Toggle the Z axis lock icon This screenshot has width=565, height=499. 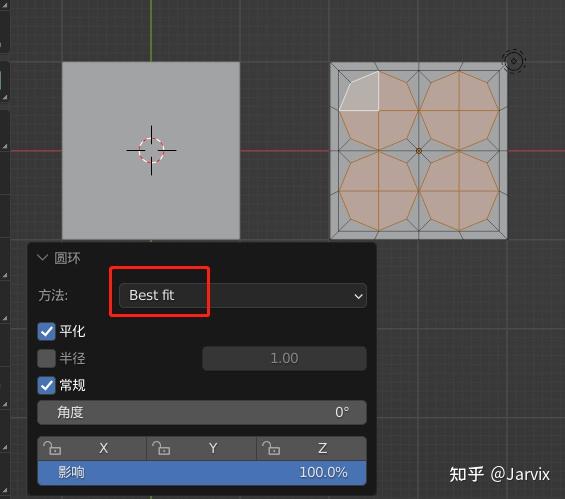click(x=271, y=448)
